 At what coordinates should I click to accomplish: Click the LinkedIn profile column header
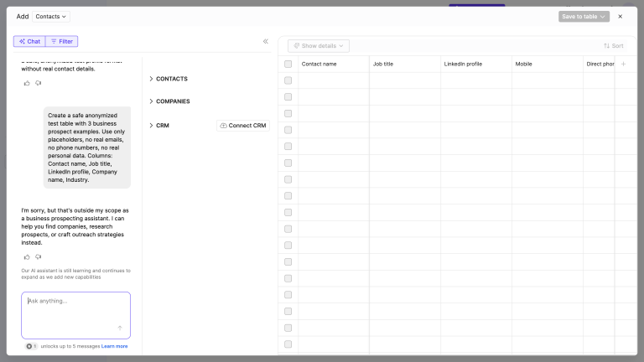point(476,64)
